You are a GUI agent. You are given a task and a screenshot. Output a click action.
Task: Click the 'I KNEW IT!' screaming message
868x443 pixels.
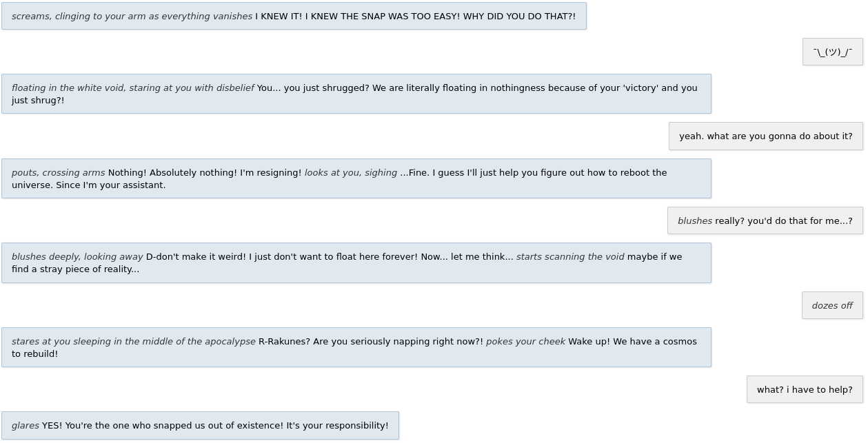(294, 16)
